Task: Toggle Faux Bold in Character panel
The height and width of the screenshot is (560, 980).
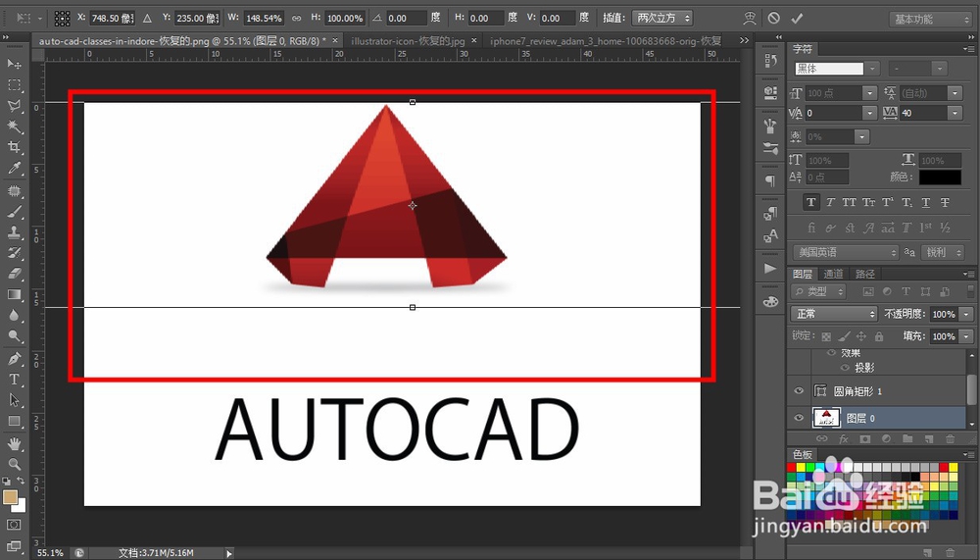Action: coord(811,202)
